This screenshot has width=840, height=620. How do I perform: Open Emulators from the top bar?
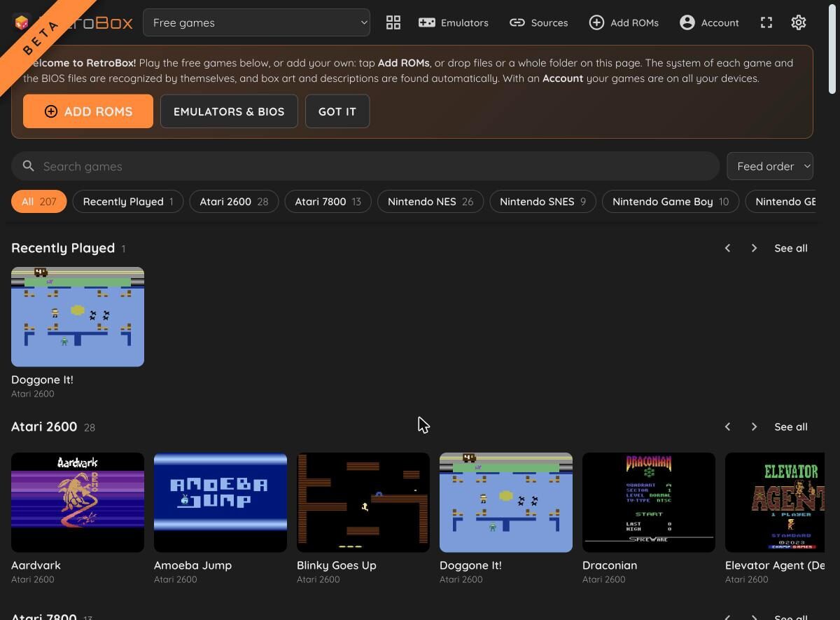point(454,22)
